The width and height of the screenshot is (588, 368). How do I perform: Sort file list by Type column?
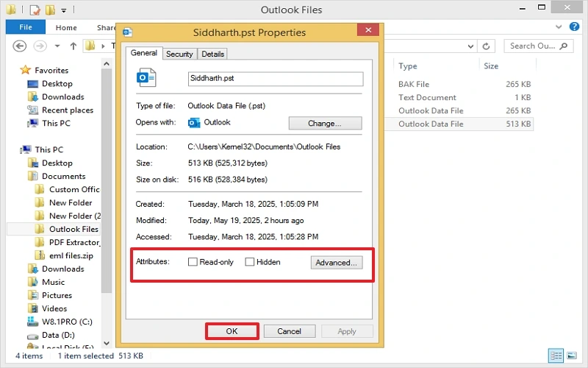(x=408, y=66)
